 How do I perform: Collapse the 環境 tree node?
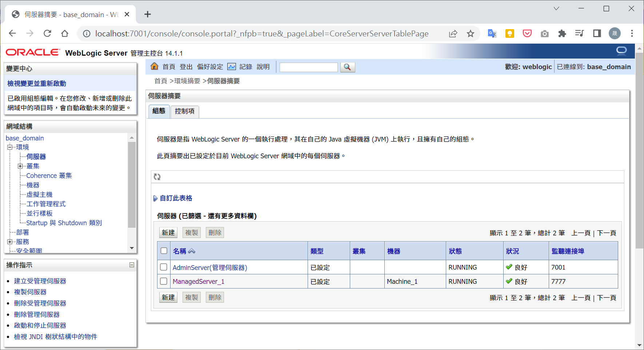click(x=10, y=147)
